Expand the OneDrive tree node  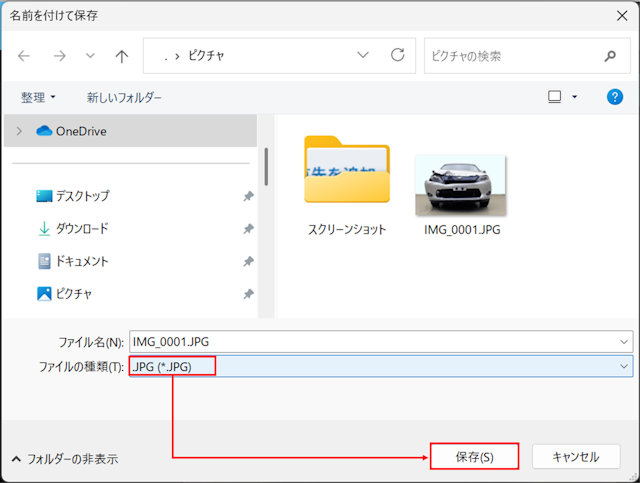(19, 131)
